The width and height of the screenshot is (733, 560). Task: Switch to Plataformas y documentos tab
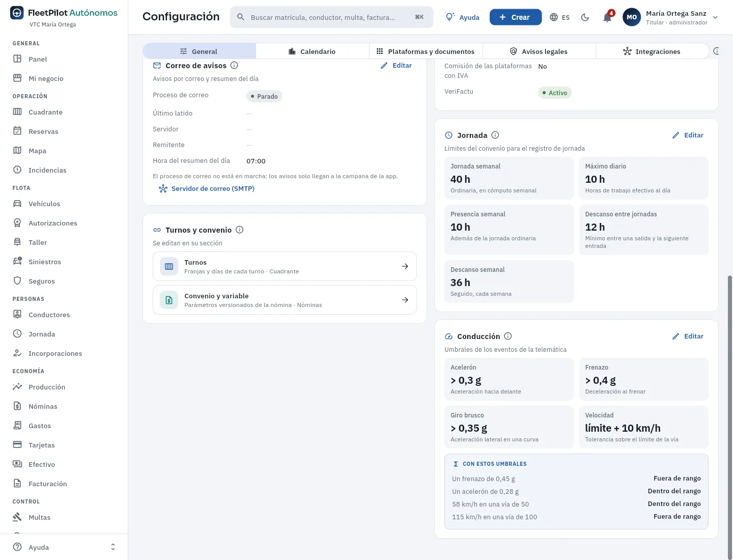426,51
